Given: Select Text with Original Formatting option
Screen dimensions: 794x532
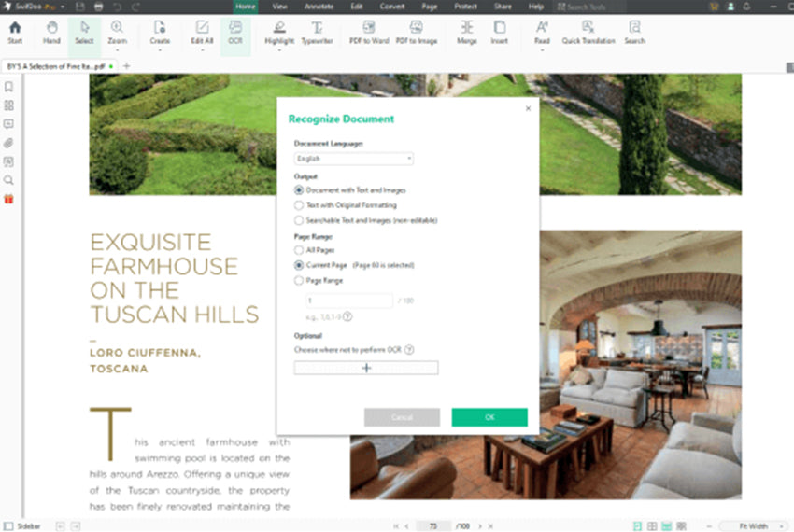Looking at the screenshot, I should coord(299,204).
